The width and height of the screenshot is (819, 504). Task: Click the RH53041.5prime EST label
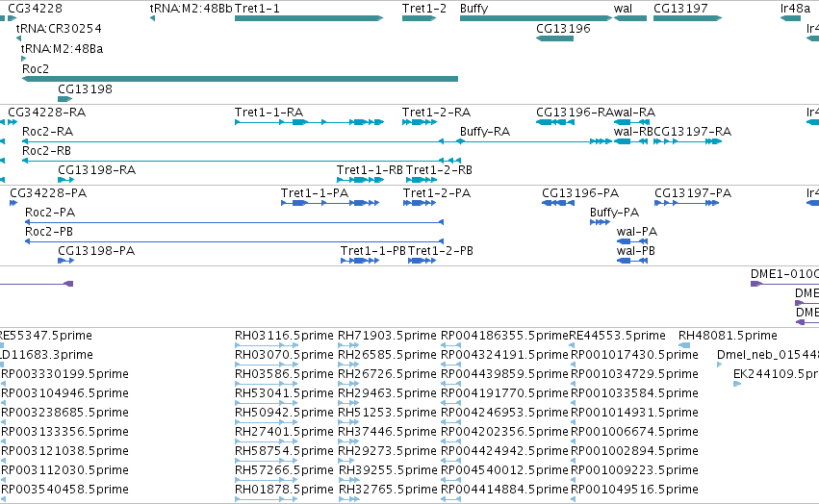[x=284, y=393]
